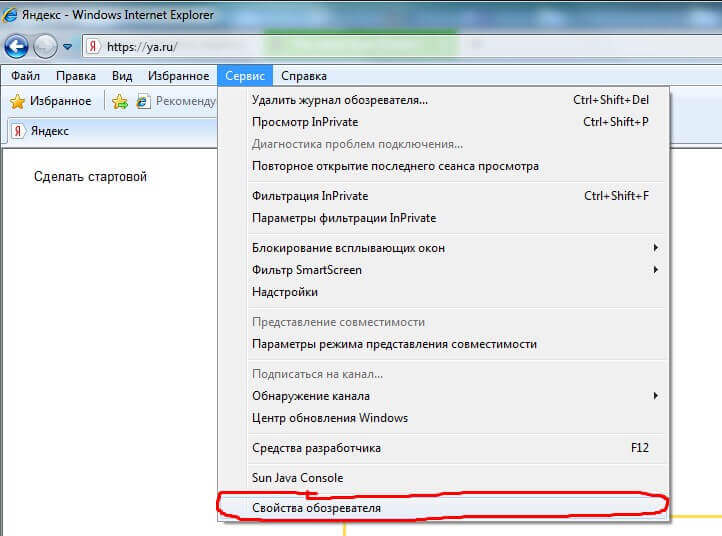Click the add-to-favorites star with arrow icon

120,101
